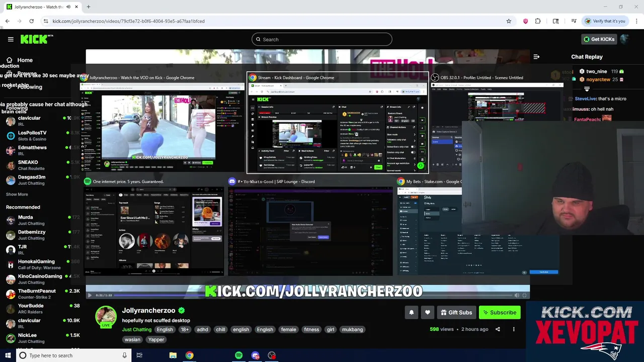View site information icon in address bar
Viewport: 644px width, 362px height.
pos(46,21)
